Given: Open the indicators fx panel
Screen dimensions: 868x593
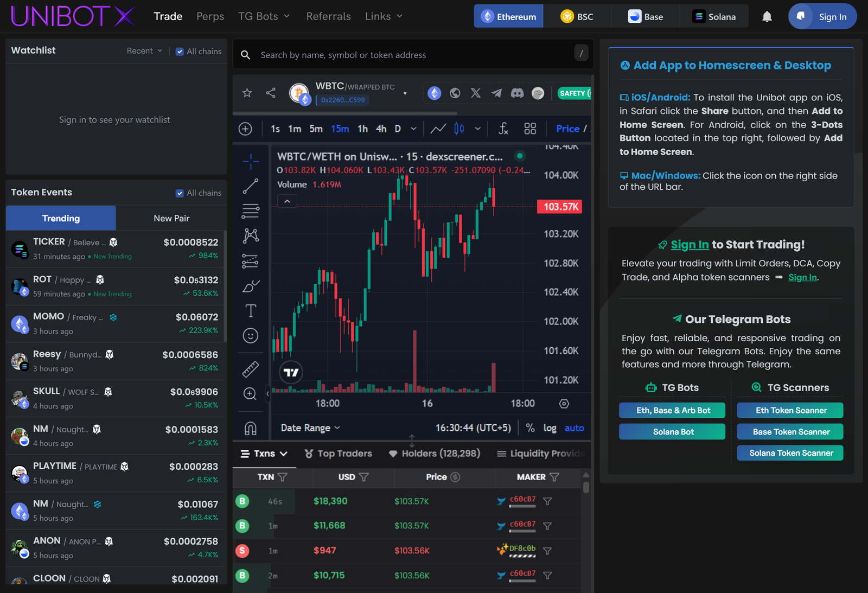Looking at the screenshot, I should (x=503, y=129).
